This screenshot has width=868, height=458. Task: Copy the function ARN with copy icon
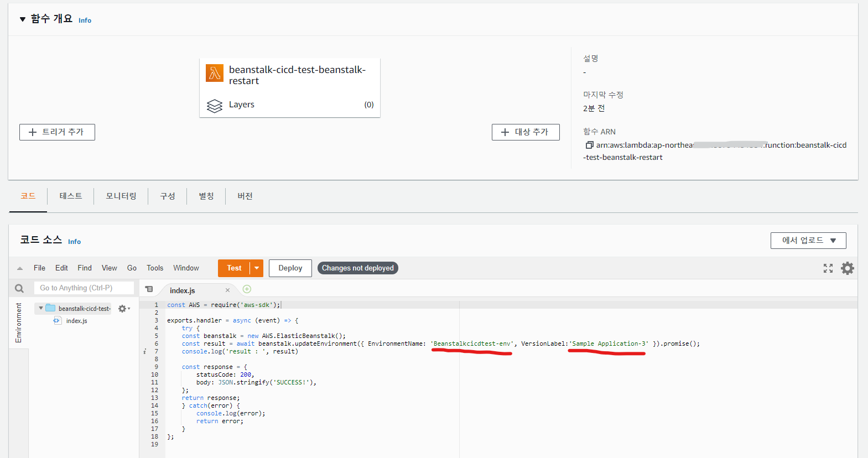[x=589, y=145]
